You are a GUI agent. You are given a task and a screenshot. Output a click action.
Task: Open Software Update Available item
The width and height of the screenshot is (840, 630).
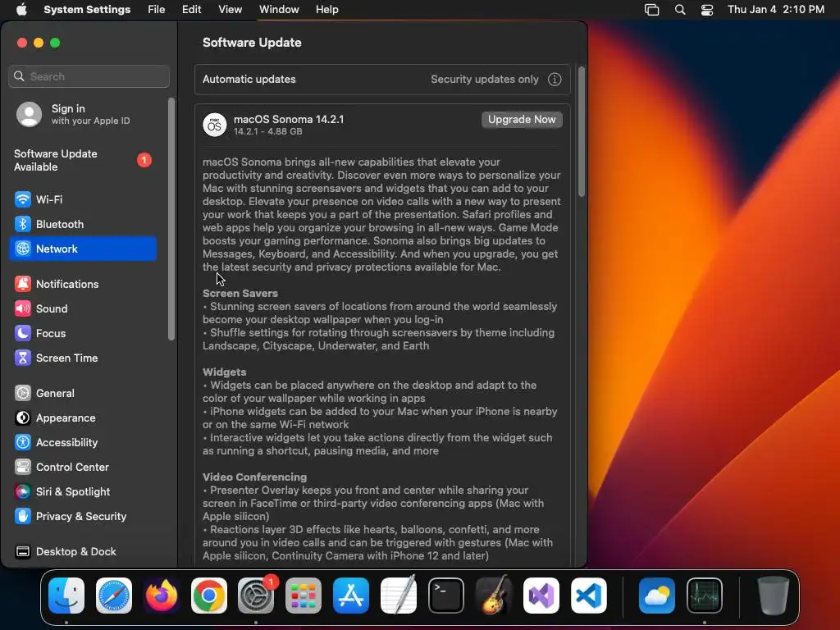pyautogui.click(x=83, y=160)
